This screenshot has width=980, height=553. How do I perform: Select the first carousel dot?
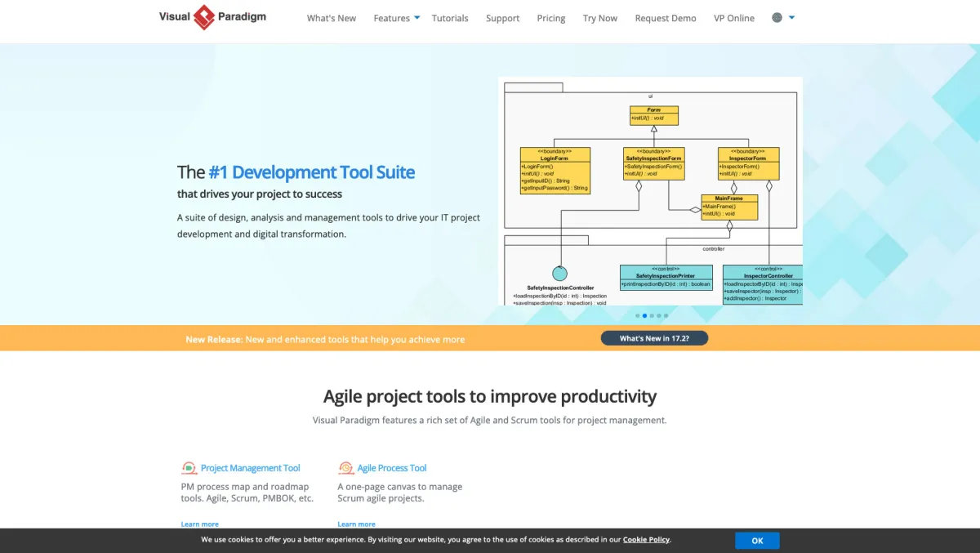pyautogui.click(x=638, y=315)
